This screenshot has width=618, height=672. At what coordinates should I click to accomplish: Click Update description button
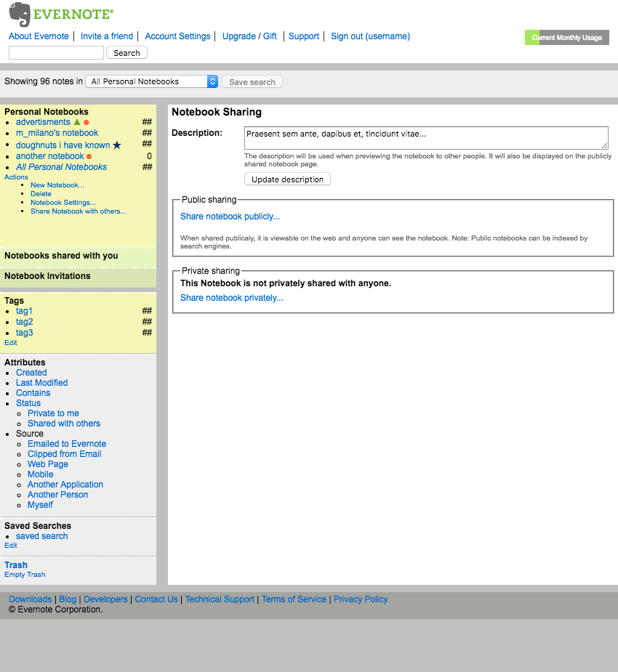287,179
